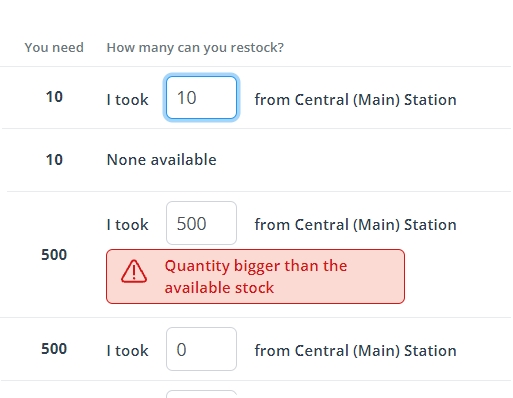Image resolution: width=513 pixels, height=398 pixels.
Task: Click 'I took' label in first row
Action: pos(127,100)
